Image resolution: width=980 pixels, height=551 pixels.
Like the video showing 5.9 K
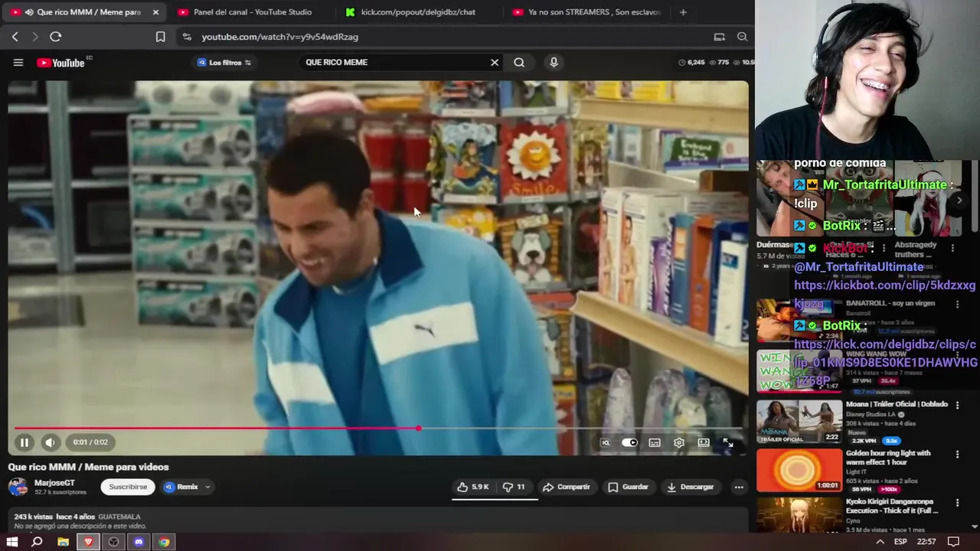(x=472, y=487)
